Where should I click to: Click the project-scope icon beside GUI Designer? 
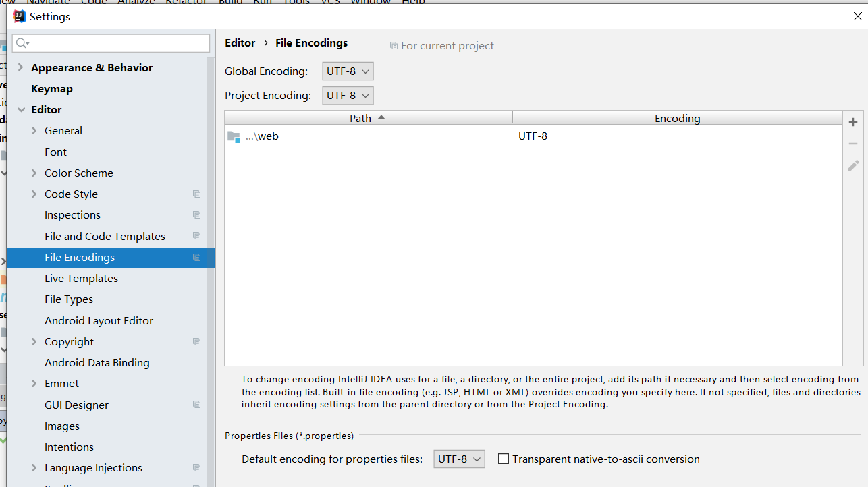[196, 405]
